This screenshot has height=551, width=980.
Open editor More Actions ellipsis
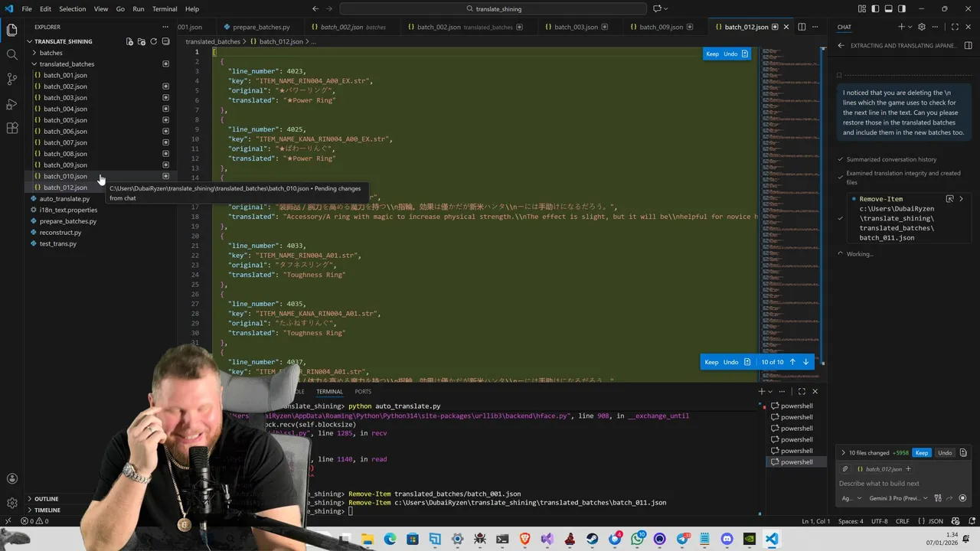tap(815, 27)
